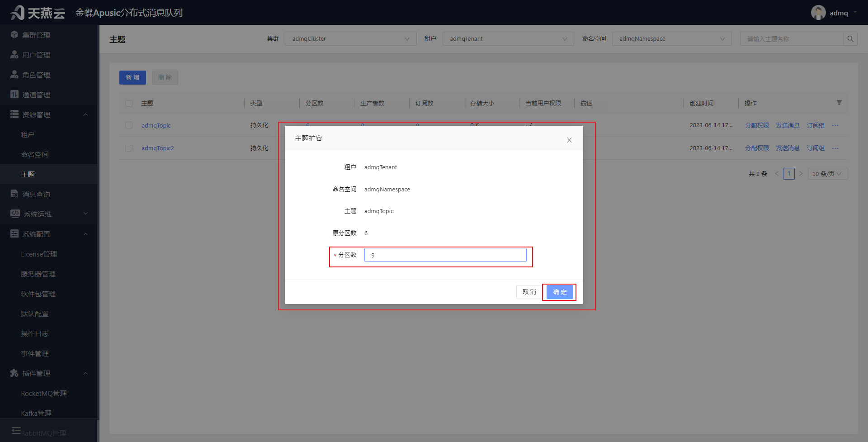Collapse sidebar with bottom menu-fold icon
Image resolution: width=868 pixels, height=442 pixels.
tap(16, 430)
